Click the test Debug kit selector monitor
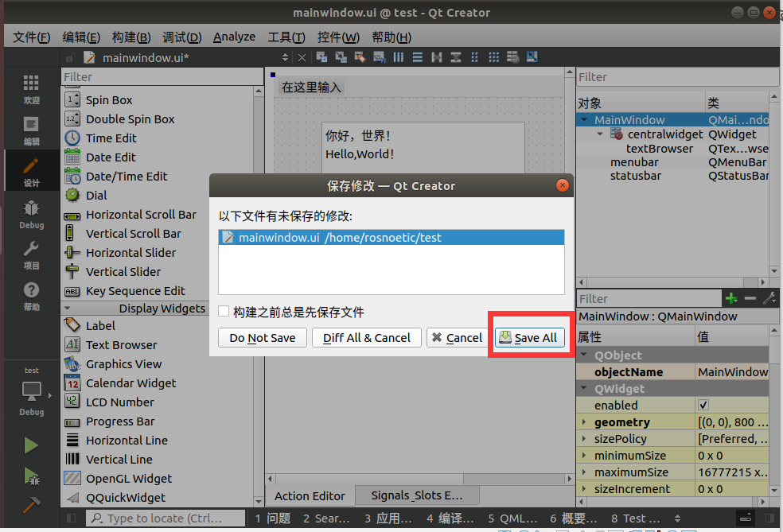Image resolution: width=783 pixels, height=532 pixels. click(x=32, y=391)
